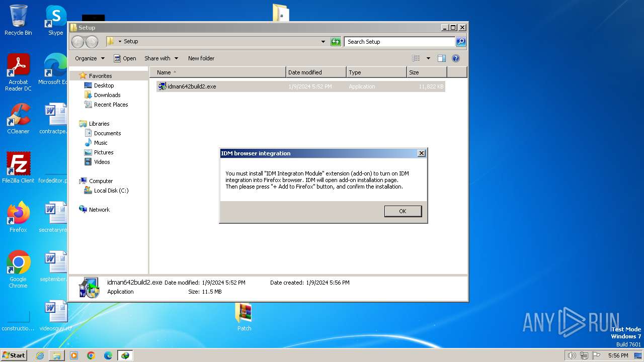
Task: Select idman642build2.exe file icon in list
Action: (162, 86)
